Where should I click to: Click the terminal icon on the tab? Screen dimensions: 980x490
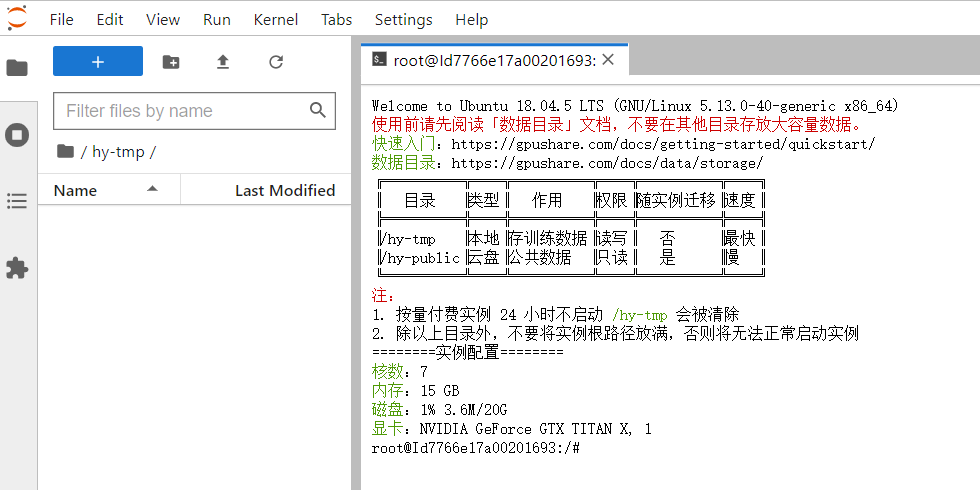(379, 59)
